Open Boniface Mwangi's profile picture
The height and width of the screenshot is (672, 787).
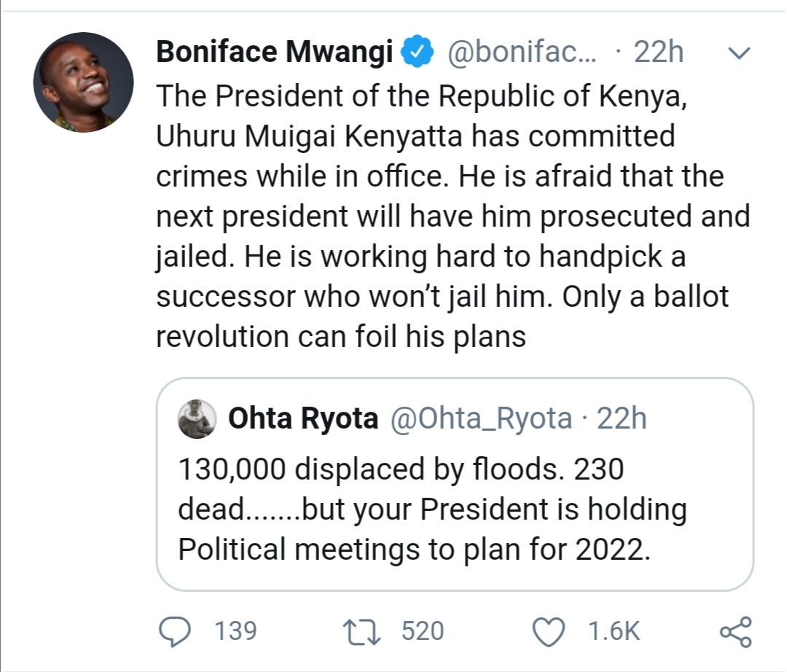tap(83, 82)
